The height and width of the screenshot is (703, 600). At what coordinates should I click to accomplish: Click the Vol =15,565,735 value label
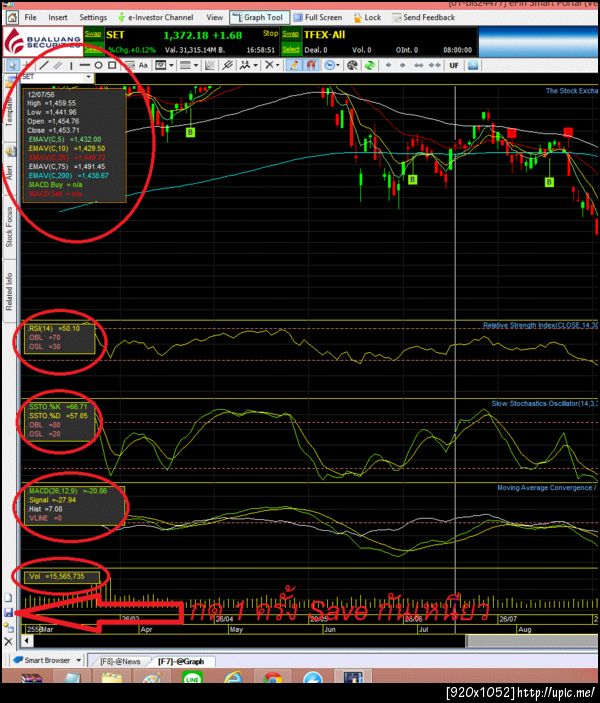tap(57, 577)
